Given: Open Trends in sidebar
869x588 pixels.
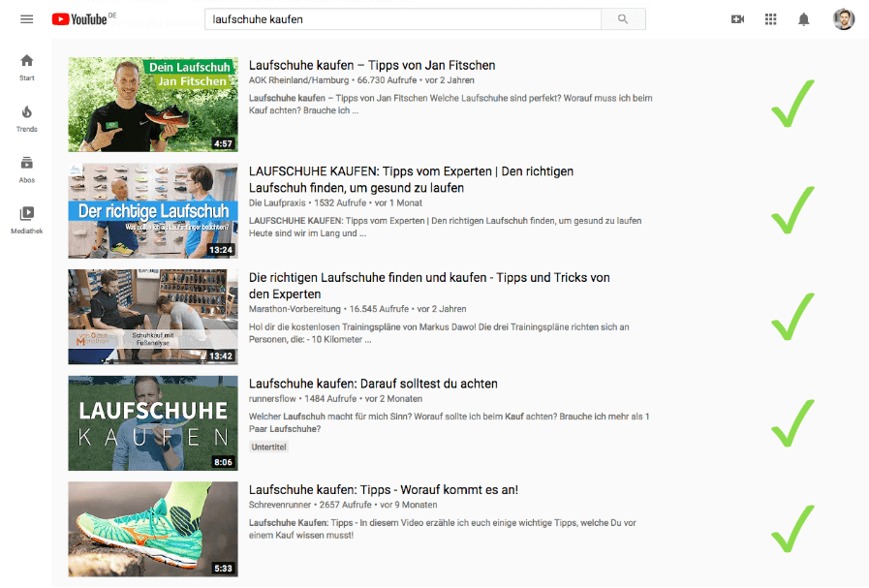Looking at the screenshot, I should pos(26,118).
